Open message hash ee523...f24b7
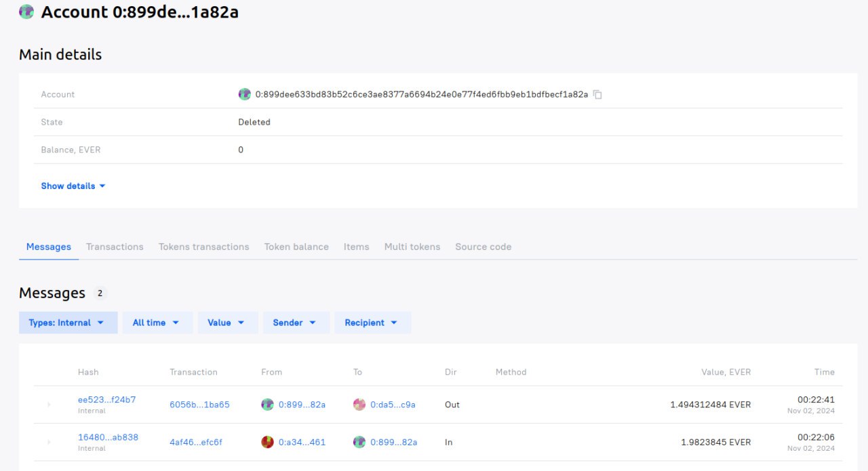The width and height of the screenshot is (868, 471). tap(106, 400)
